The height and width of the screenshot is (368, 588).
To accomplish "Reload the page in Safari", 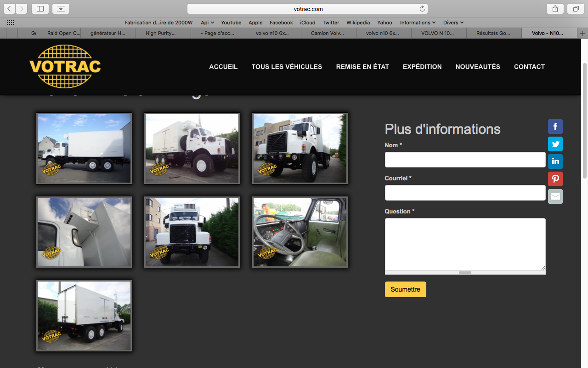I will coord(422,9).
